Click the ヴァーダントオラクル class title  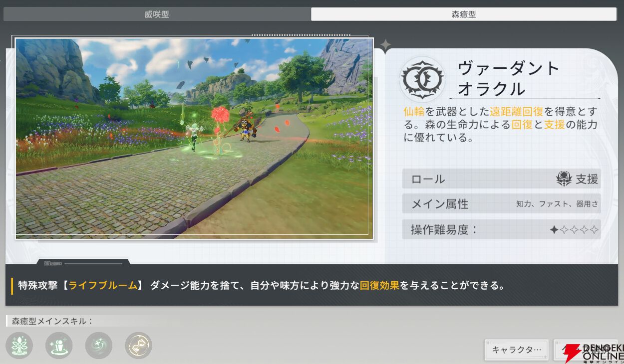508,78
